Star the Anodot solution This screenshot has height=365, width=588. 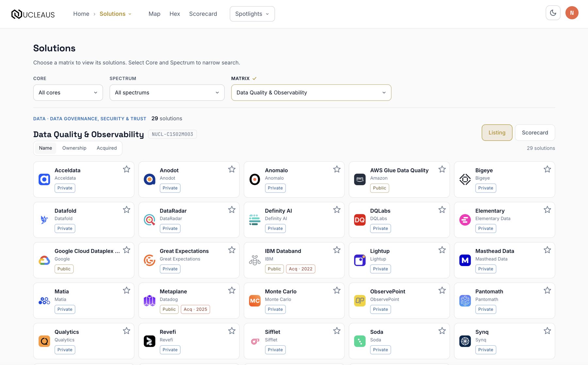click(232, 169)
